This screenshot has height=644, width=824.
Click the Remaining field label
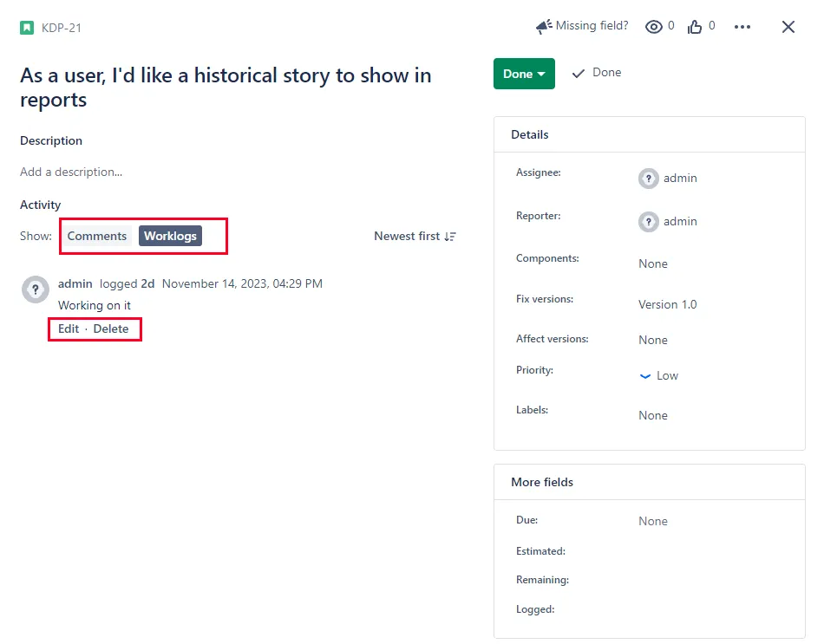pos(542,580)
